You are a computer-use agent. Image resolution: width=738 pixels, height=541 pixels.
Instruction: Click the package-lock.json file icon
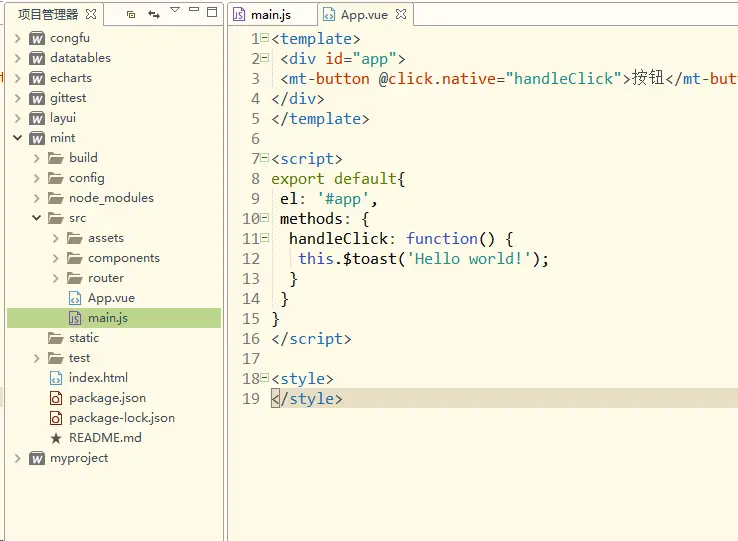(x=56, y=419)
